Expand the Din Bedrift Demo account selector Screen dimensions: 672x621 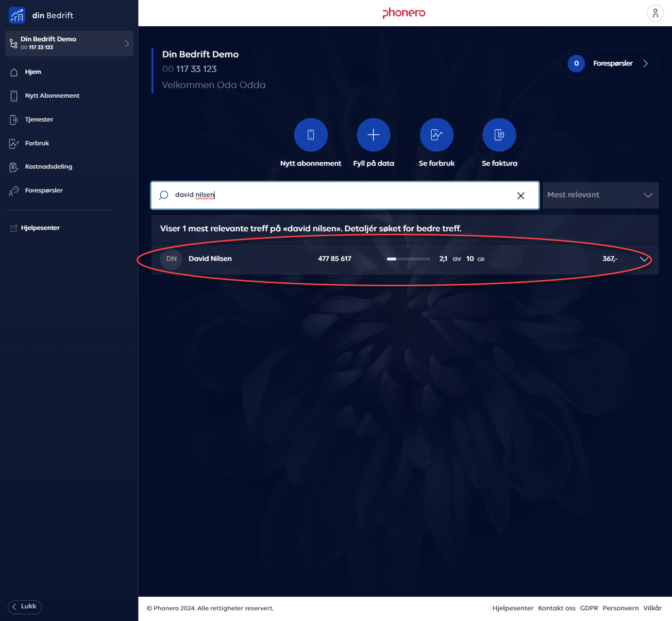click(x=69, y=43)
